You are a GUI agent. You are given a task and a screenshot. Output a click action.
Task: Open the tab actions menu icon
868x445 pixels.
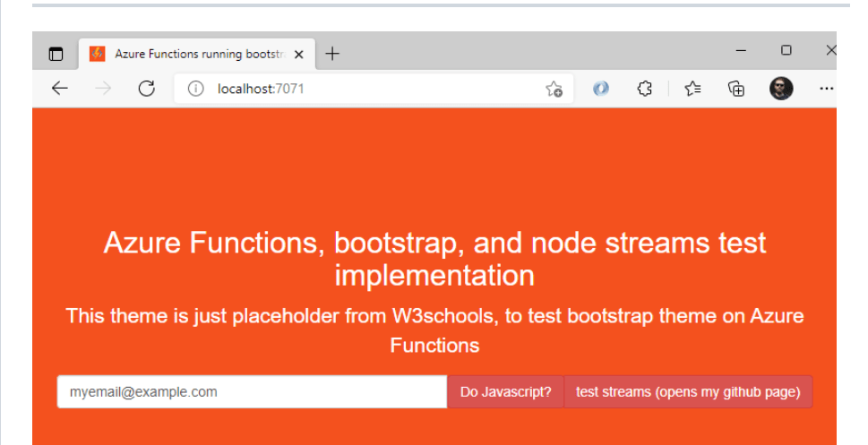pyautogui.click(x=56, y=54)
